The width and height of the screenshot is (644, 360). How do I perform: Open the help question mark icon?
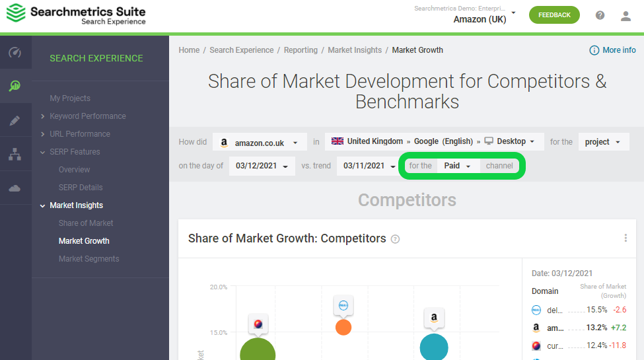coord(600,15)
